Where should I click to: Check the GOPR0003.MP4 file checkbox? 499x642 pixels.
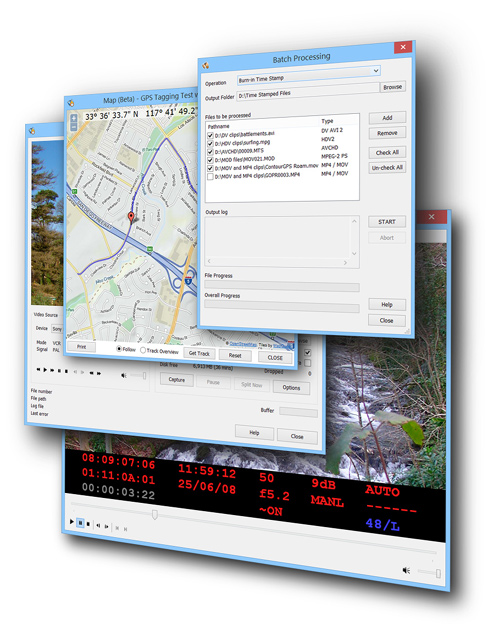210,177
